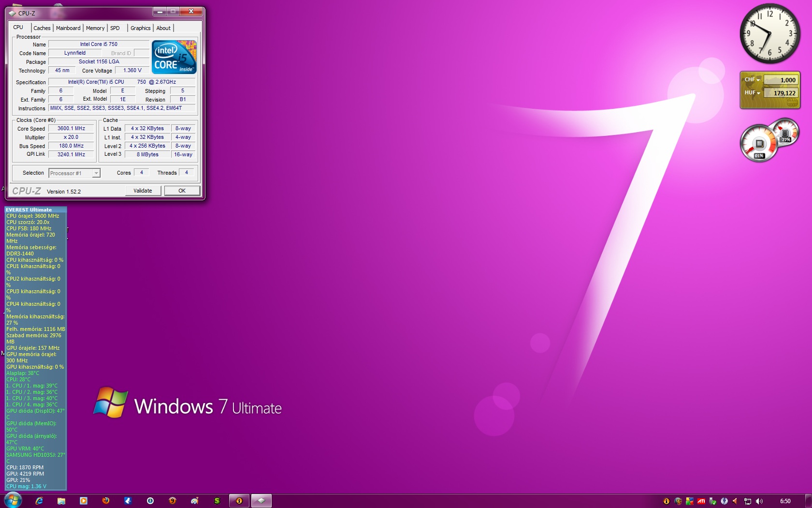The width and height of the screenshot is (812, 508).
Task: Open the HUF currency dropdown in gadget
Action: [x=752, y=93]
